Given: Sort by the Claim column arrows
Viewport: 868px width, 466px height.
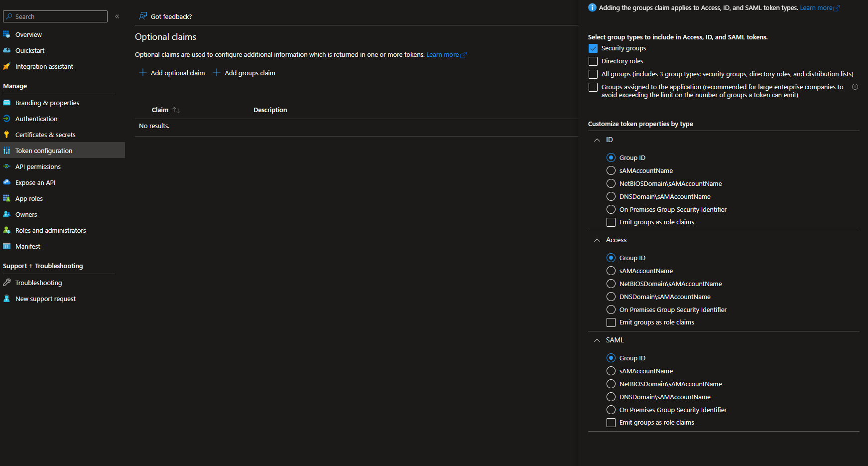Looking at the screenshot, I should [176, 110].
